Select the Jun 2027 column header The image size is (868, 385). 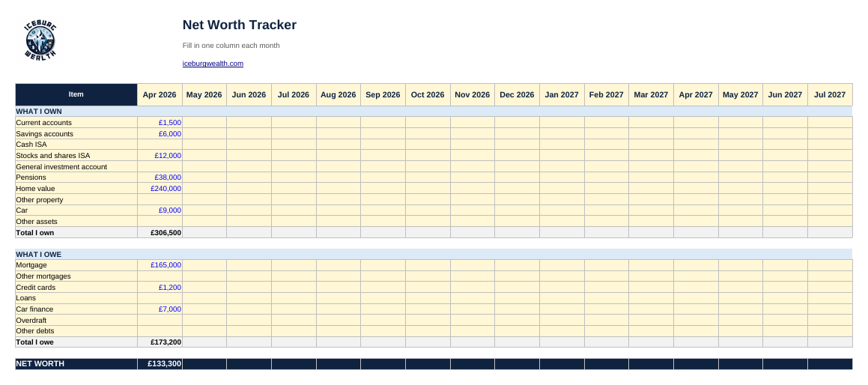click(x=785, y=94)
